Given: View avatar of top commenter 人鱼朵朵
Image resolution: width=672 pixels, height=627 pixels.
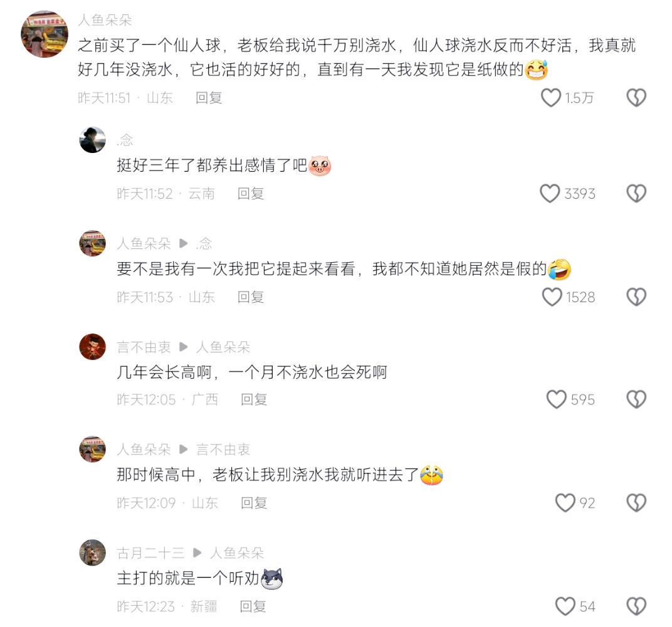Looking at the screenshot, I should [45, 34].
